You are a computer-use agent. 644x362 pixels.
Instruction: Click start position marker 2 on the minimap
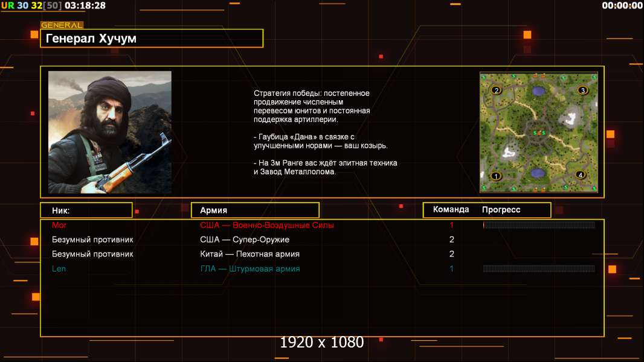[x=497, y=90]
